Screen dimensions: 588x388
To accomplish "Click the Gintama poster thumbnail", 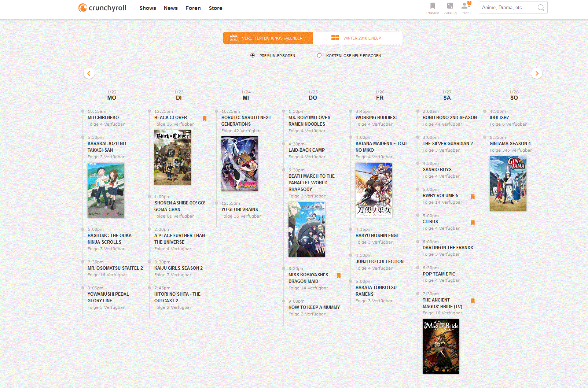I will 508,184.
